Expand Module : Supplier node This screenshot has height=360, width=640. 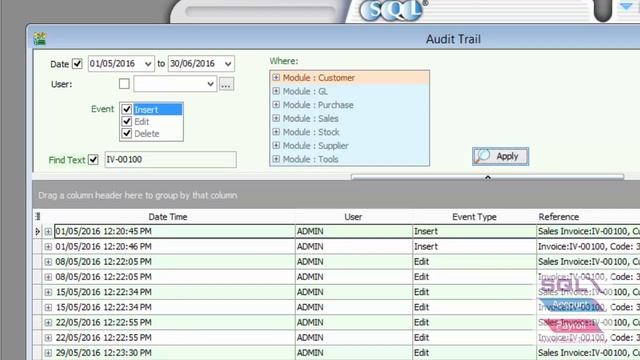click(x=276, y=145)
